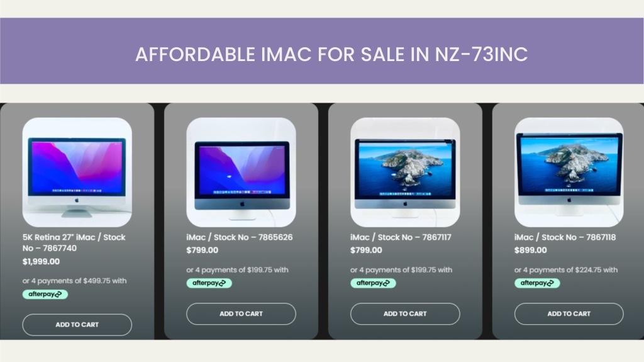
Task: Click the $899.00 price text
Action: (531, 250)
